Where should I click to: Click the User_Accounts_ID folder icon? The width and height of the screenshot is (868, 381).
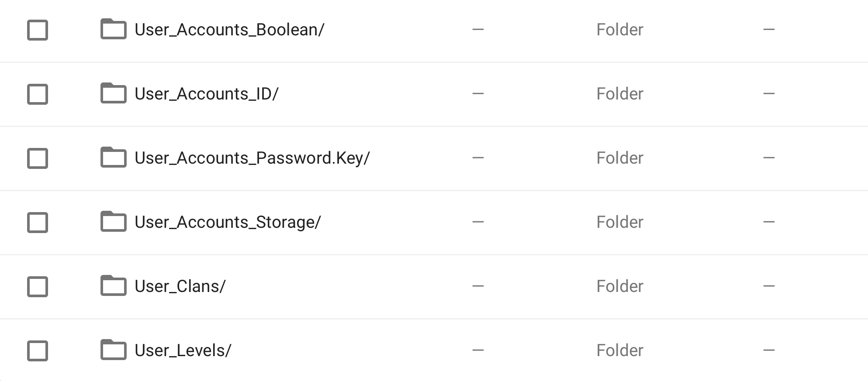(x=113, y=93)
